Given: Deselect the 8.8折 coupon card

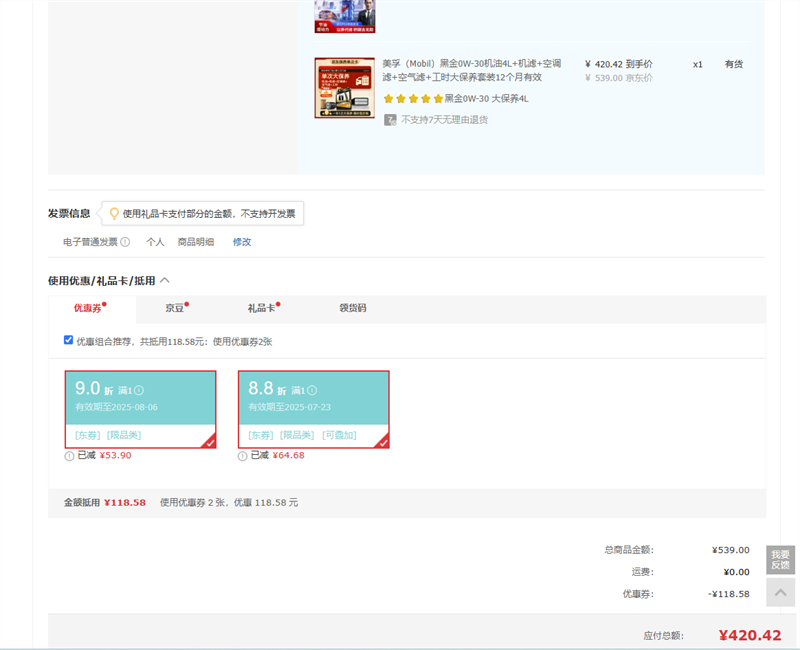Looking at the screenshot, I should 313,409.
